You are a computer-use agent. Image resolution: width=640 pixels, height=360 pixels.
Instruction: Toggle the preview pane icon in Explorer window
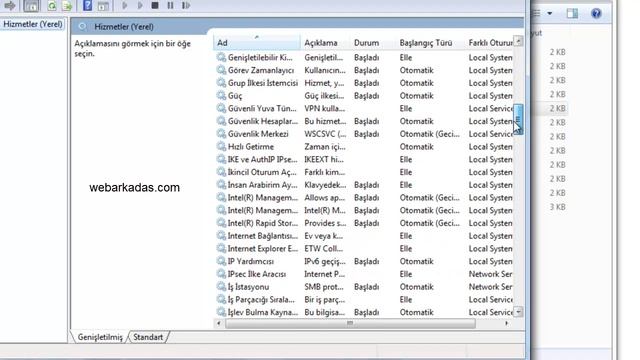[572, 13]
